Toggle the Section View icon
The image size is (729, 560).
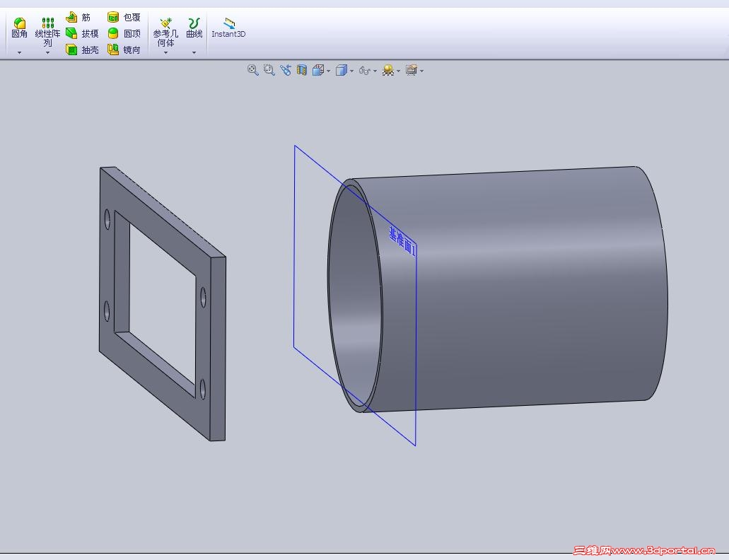(x=302, y=70)
